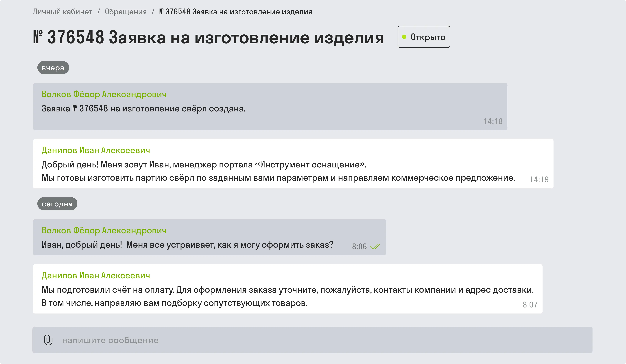Click message text Заявка № 376548 на изготовление свёрл создана
626x364 pixels.
144,109
